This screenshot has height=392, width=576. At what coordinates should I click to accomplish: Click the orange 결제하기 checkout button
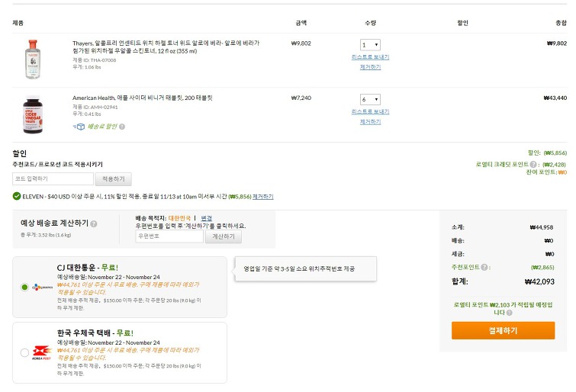tap(503, 331)
